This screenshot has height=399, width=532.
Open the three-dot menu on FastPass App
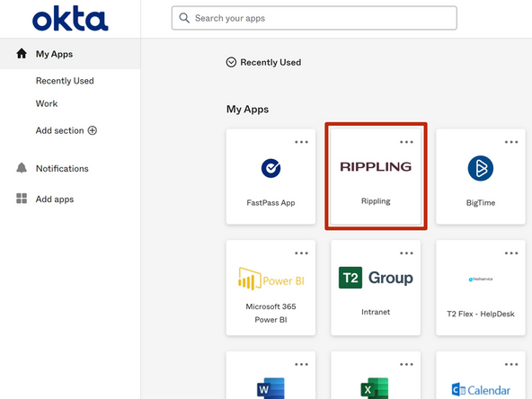click(301, 142)
